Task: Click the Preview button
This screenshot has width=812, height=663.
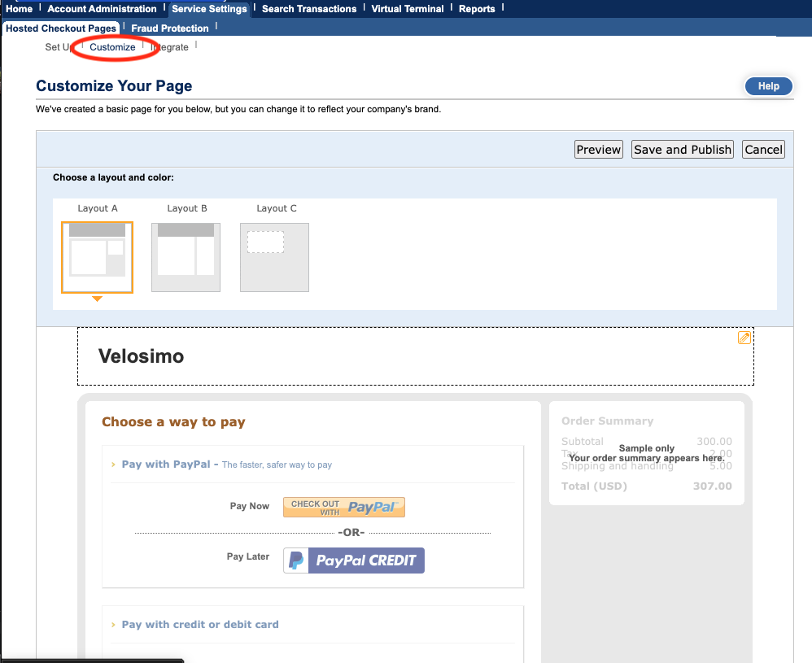Action: (599, 149)
